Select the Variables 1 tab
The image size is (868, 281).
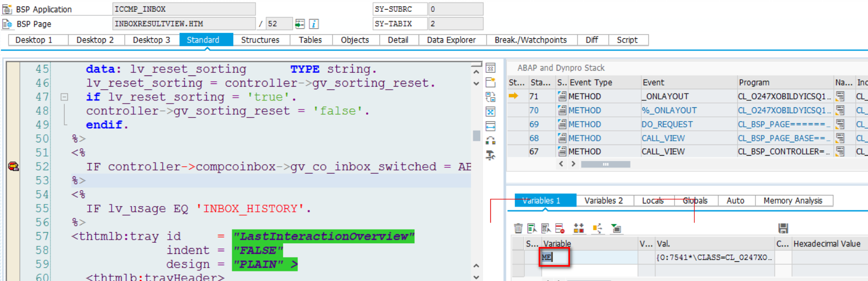pos(545,200)
